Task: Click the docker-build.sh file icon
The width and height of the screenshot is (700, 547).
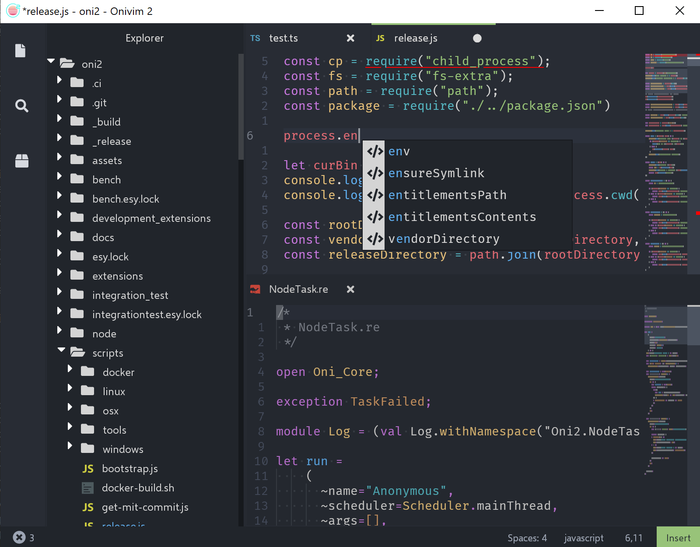Action: [88, 488]
